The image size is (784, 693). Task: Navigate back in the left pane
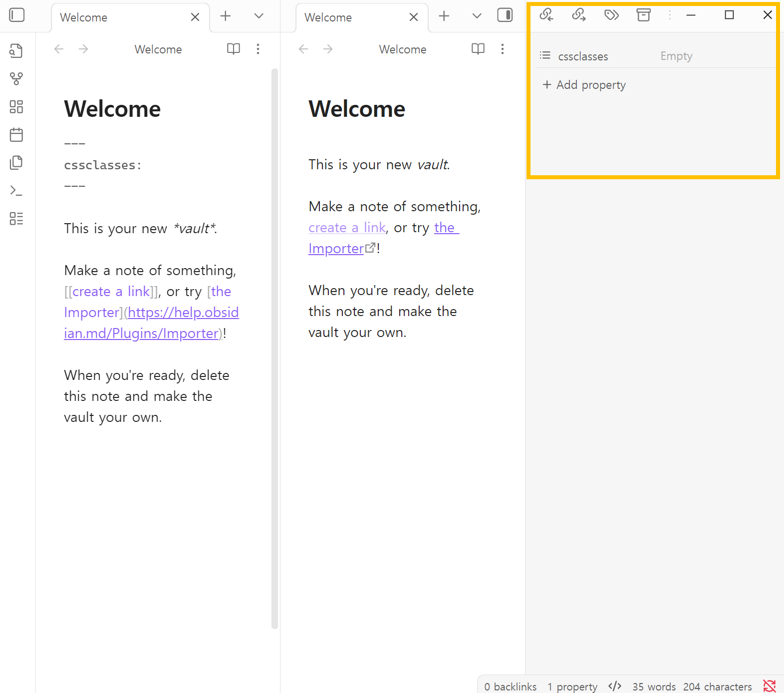(x=59, y=49)
